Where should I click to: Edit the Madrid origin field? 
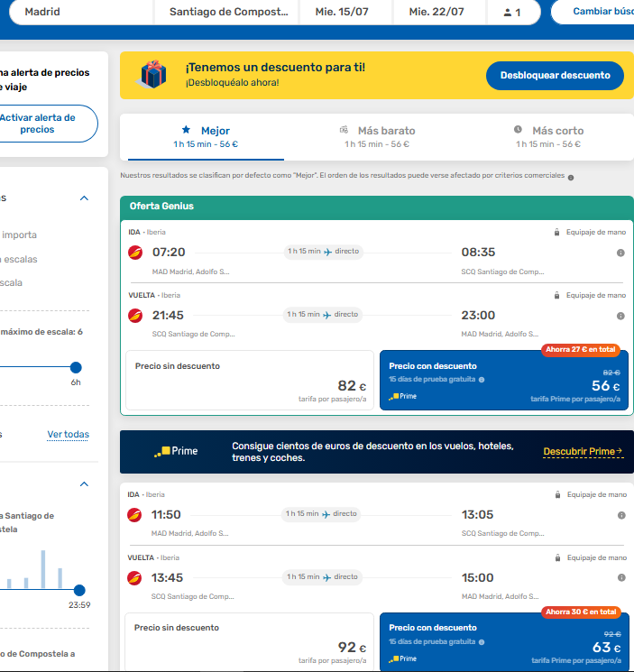[x=81, y=12]
